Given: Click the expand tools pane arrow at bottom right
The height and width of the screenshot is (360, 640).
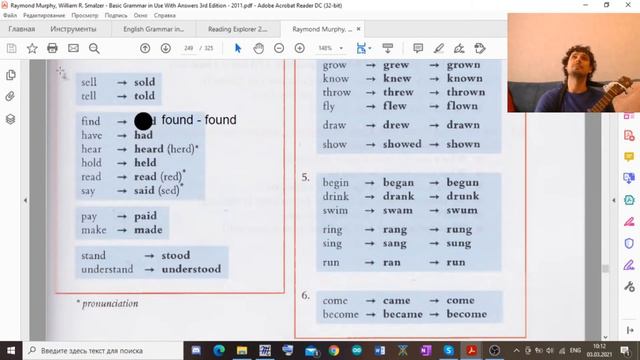Looking at the screenshot, I should tap(629, 330).
